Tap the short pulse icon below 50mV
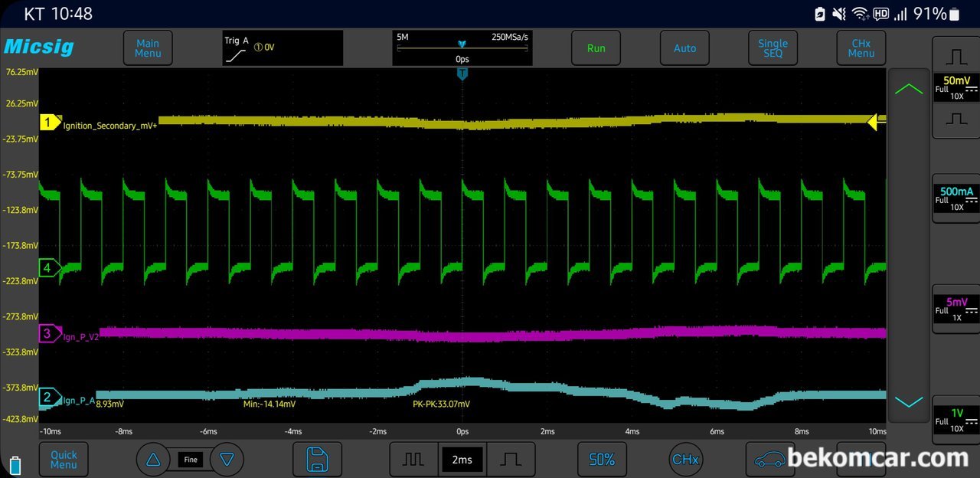 click(956, 119)
